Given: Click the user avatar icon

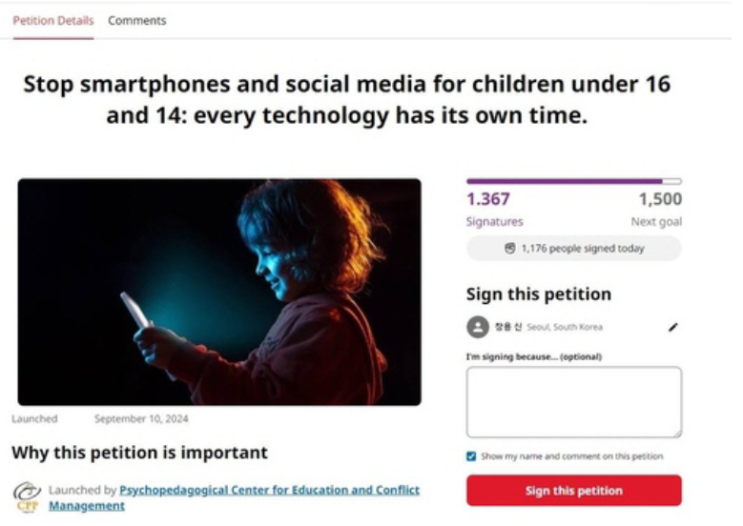Looking at the screenshot, I should 478,327.
